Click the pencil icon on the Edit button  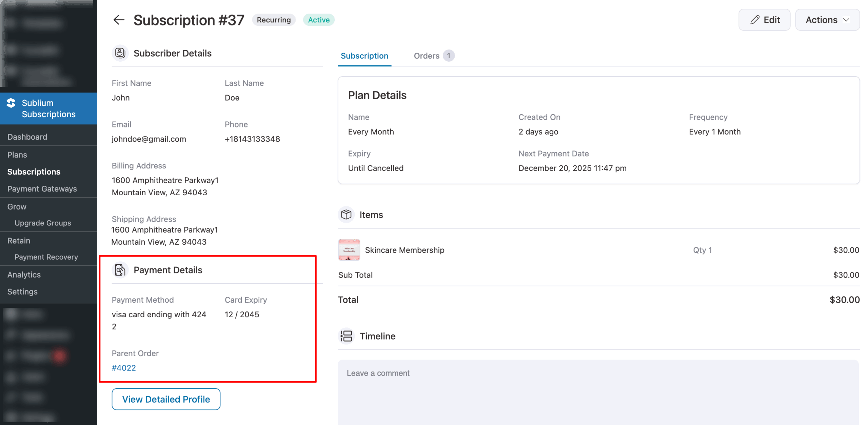pos(754,20)
